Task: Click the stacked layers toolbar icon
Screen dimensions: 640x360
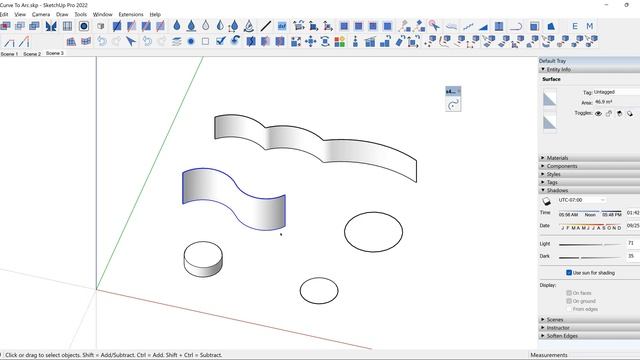Action: pos(176,42)
